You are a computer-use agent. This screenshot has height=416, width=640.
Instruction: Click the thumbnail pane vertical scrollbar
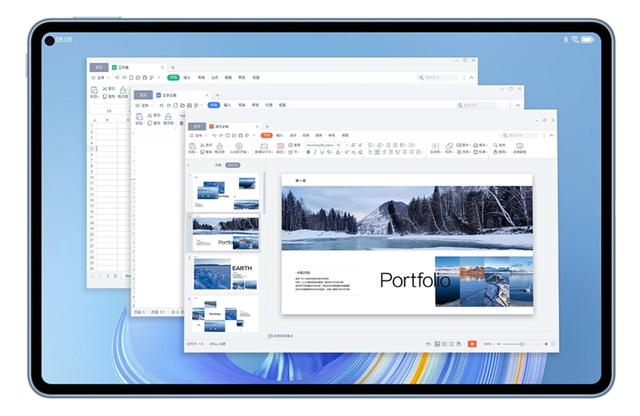pos(264,193)
